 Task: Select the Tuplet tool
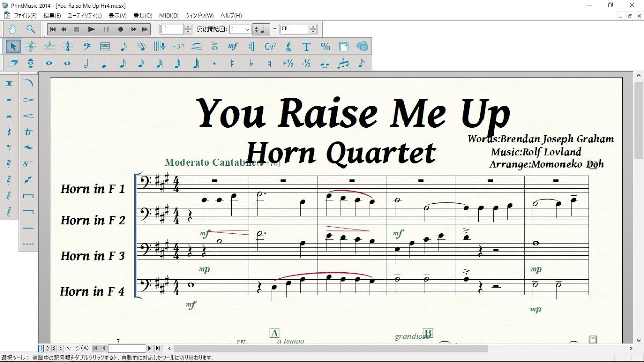point(178,47)
